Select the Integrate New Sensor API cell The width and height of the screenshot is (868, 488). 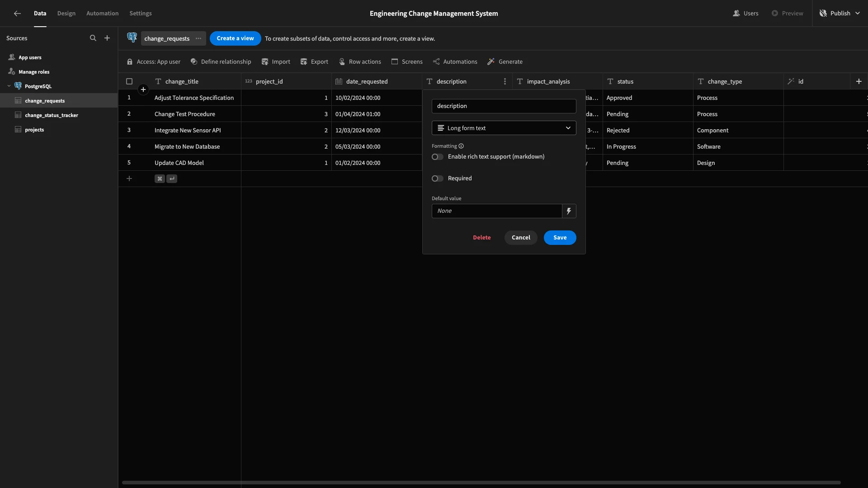(196, 131)
